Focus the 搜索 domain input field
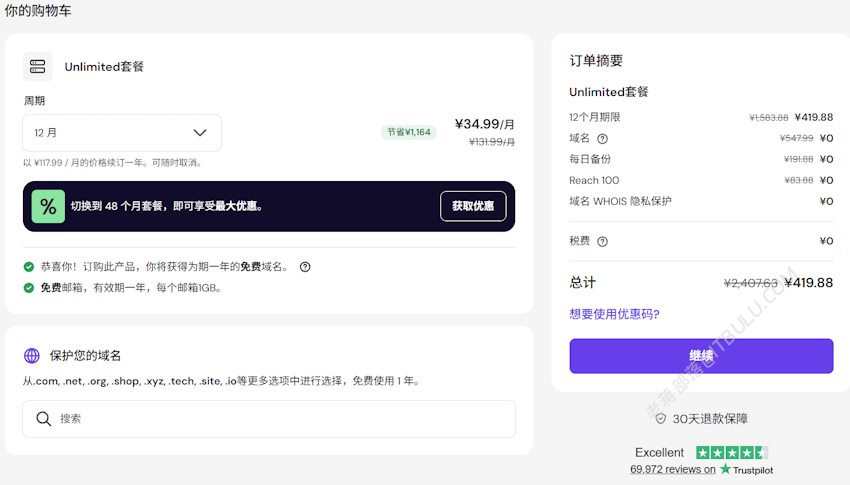The height and width of the screenshot is (485, 850). coord(269,419)
